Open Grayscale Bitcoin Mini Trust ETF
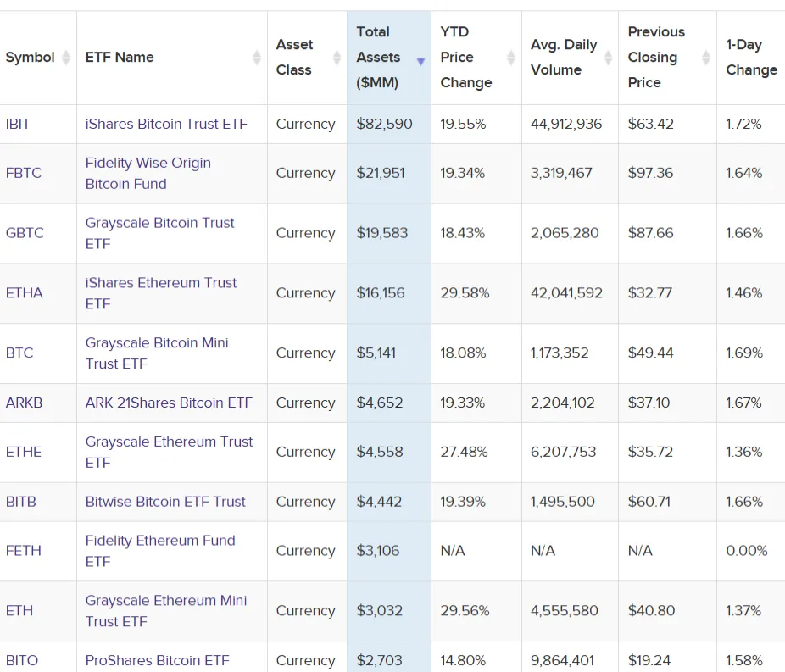The height and width of the screenshot is (672, 785). click(156, 353)
